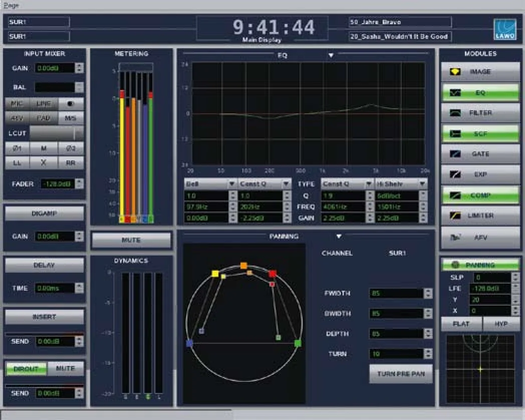Open the AFV module
525x420 pixels.
pos(480,238)
